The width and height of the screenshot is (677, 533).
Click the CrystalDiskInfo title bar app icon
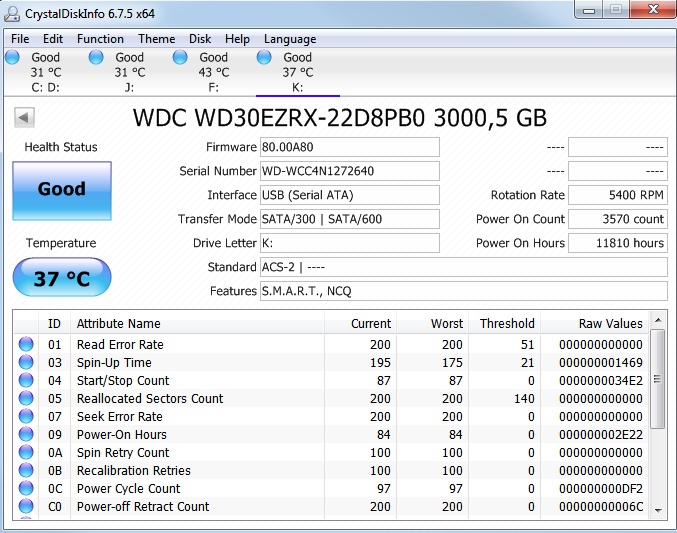tap(12, 13)
